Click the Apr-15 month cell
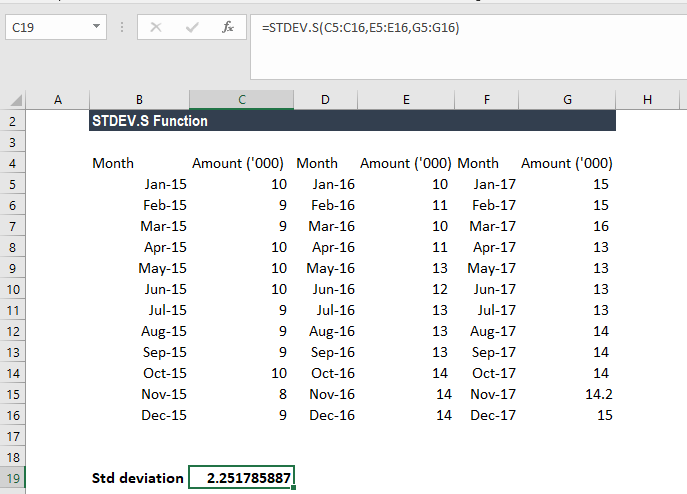687x494 pixels. (139, 247)
